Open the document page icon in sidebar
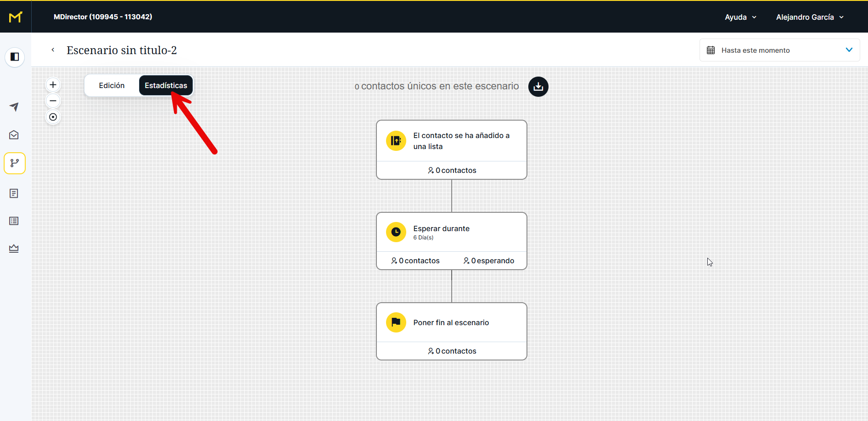This screenshot has width=868, height=421. point(14,194)
